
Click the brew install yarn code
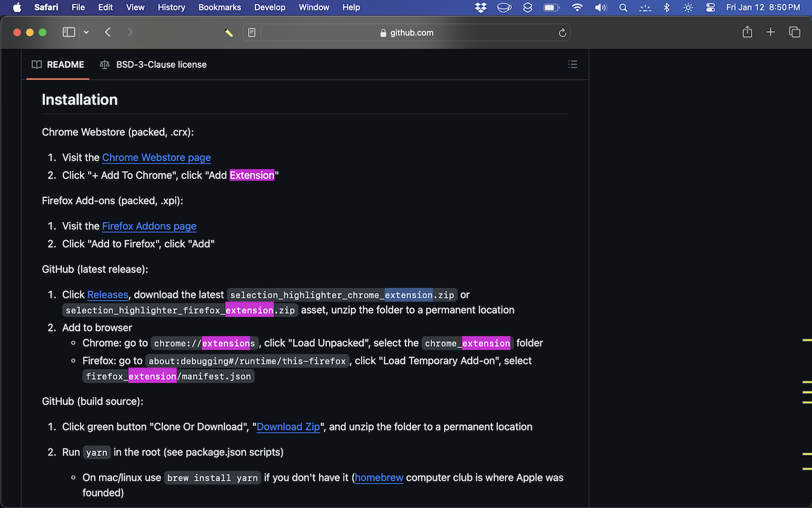(213, 478)
